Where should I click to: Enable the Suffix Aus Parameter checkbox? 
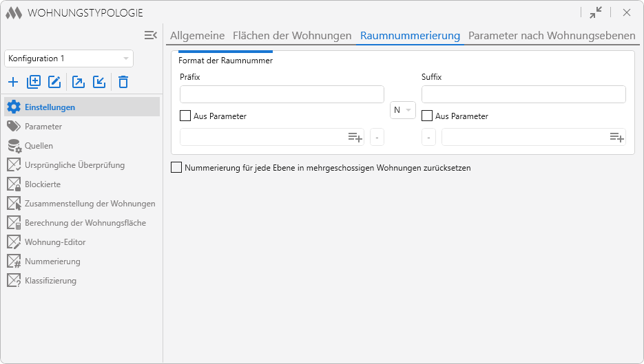click(427, 116)
